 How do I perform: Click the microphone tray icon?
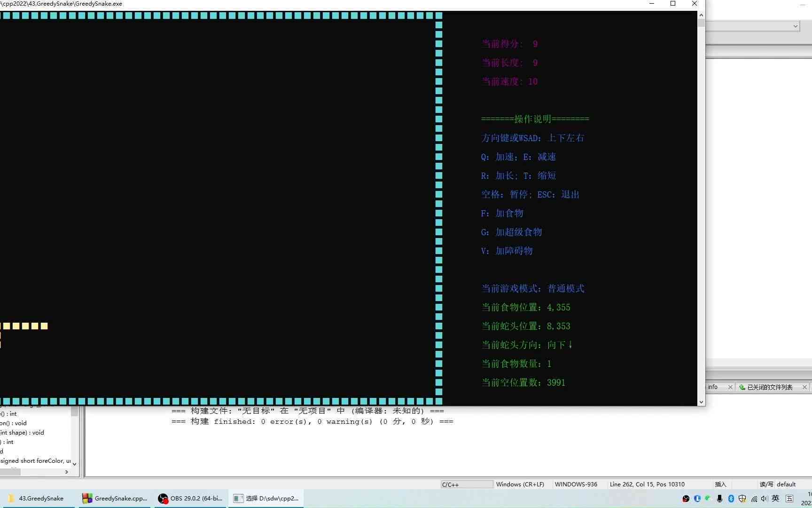click(x=719, y=499)
